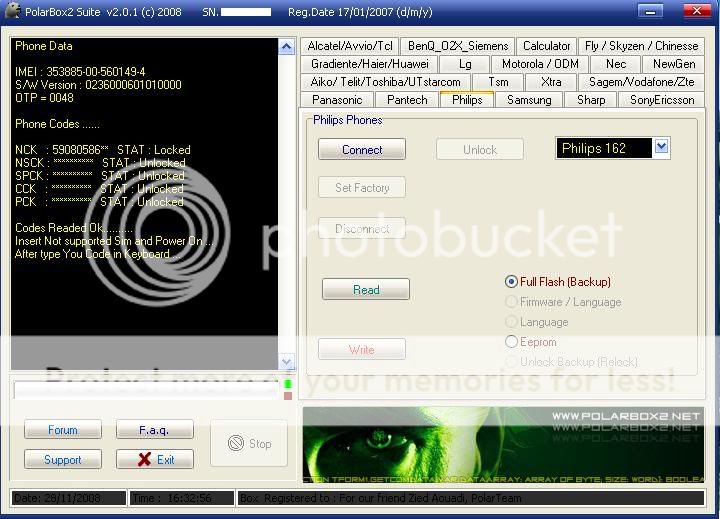Screen dimensions: 720x519
Task: Open the Forum link button
Action: point(63,429)
